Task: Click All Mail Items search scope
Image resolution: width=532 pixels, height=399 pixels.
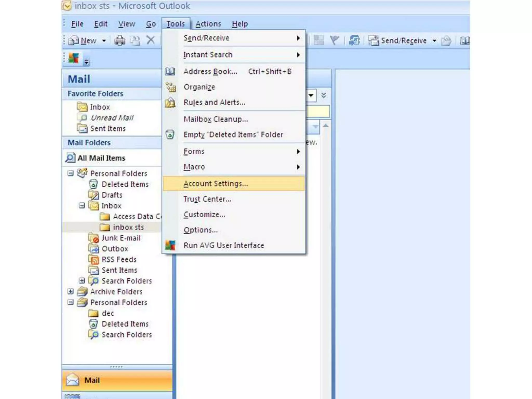Action: point(101,158)
